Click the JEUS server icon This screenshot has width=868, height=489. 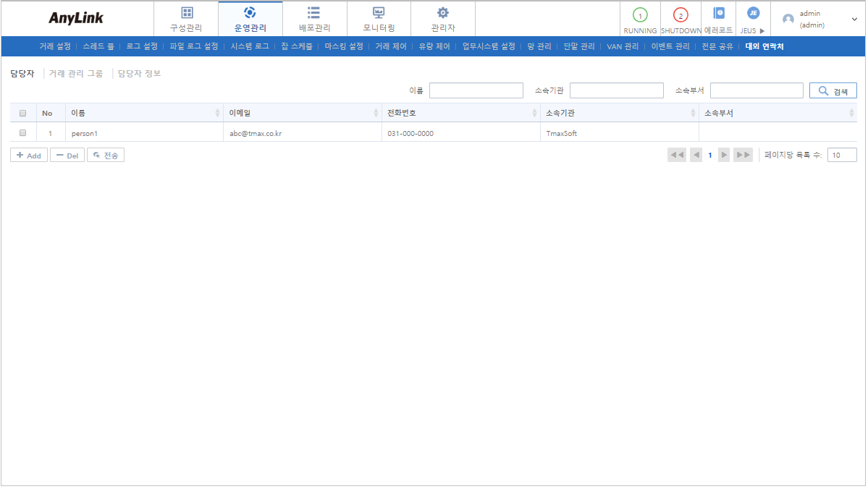coord(753,13)
